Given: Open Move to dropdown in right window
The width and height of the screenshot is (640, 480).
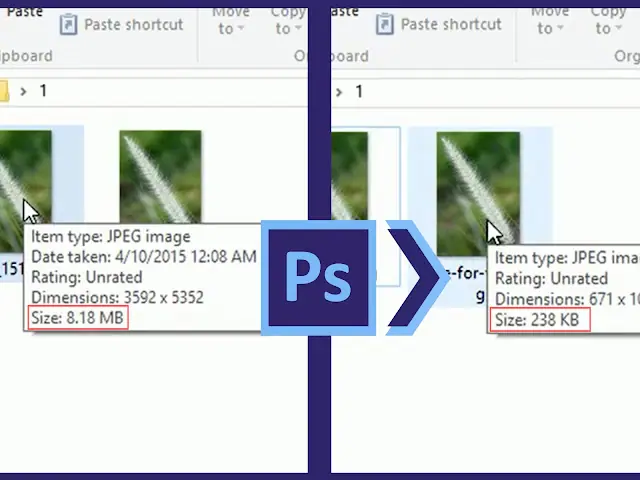Looking at the screenshot, I should click(x=550, y=21).
